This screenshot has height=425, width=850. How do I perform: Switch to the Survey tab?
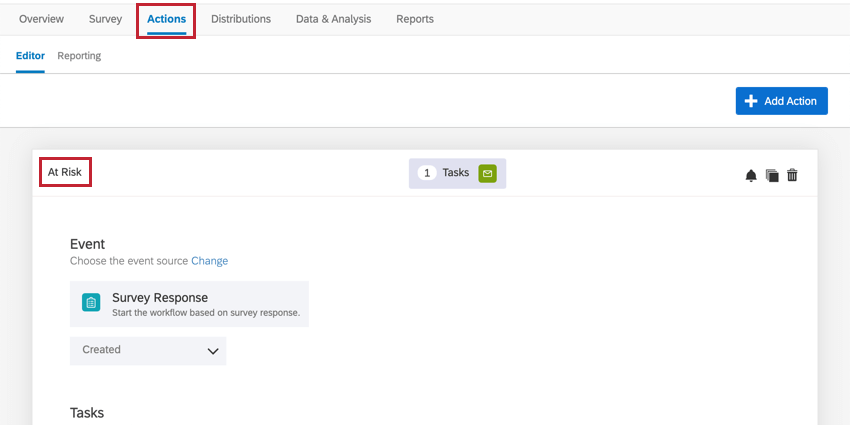point(105,19)
